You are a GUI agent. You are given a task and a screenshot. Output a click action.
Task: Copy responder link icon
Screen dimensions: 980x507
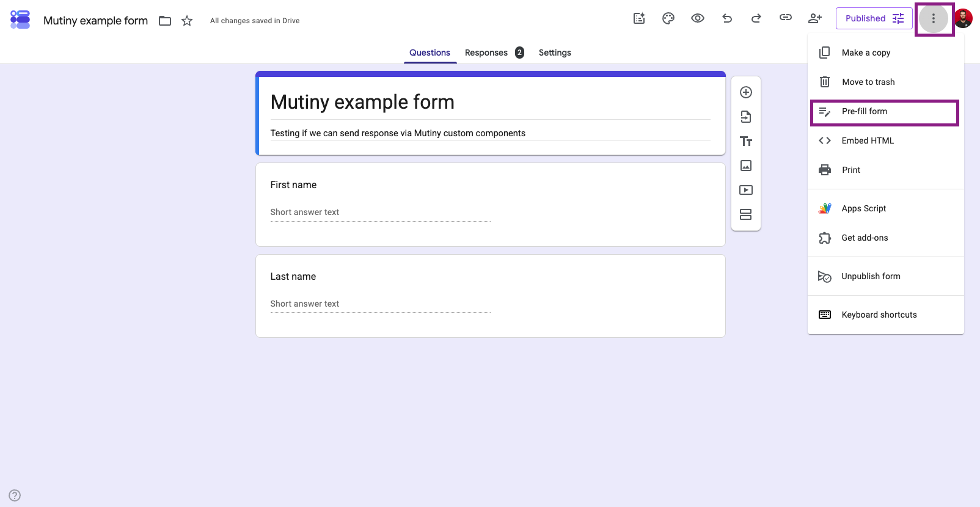tap(786, 18)
